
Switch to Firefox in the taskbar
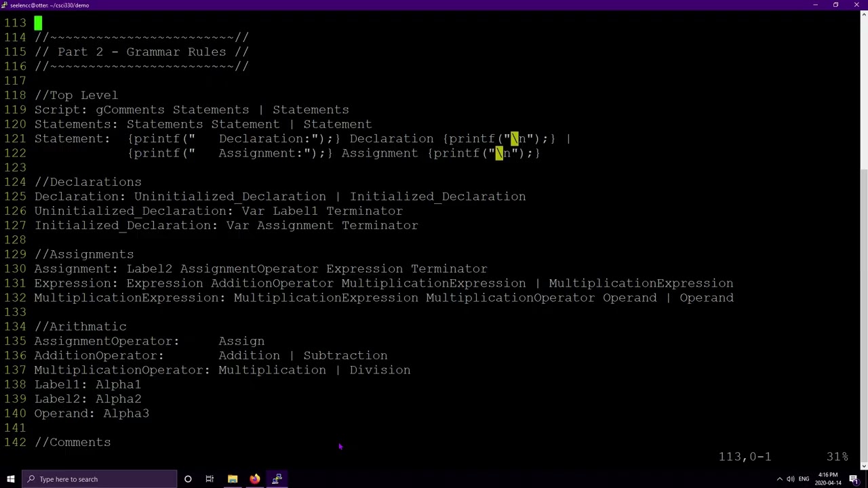coord(254,479)
